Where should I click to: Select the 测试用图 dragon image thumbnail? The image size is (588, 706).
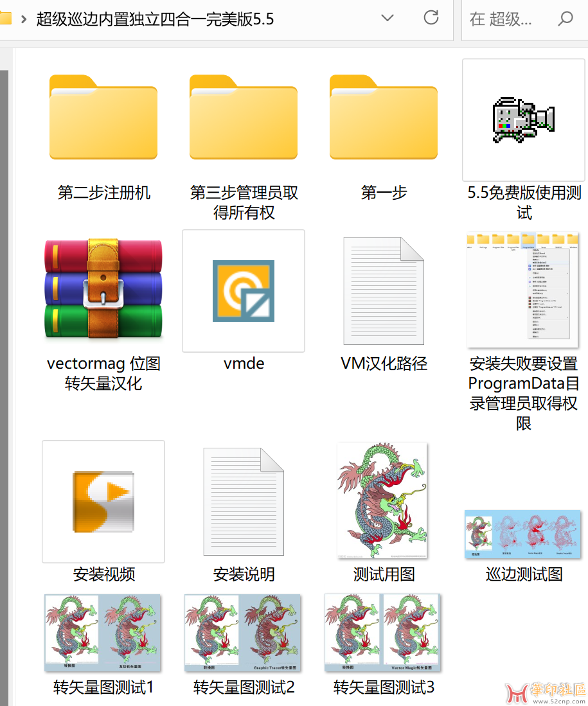pyautogui.click(x=382, y=500)
